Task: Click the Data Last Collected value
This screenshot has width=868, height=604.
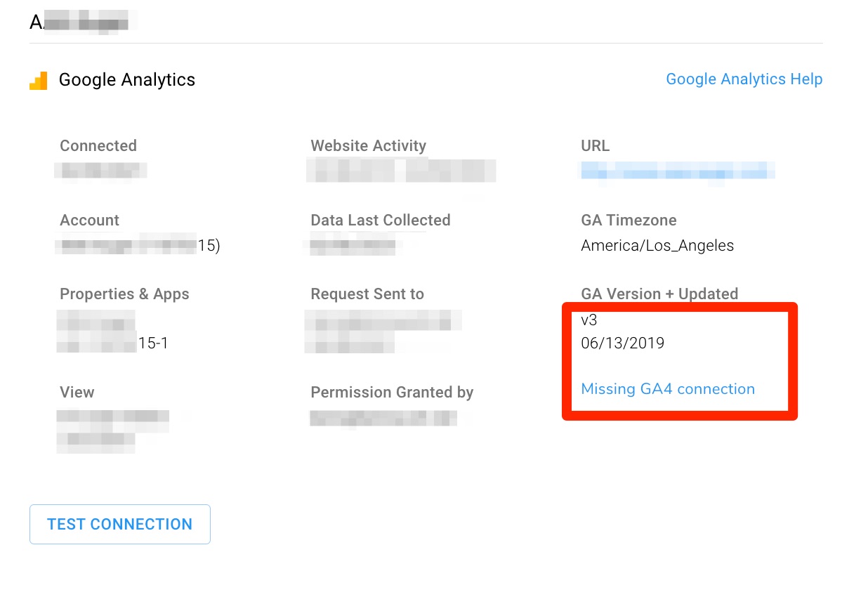Action: (x=353, y=246)
